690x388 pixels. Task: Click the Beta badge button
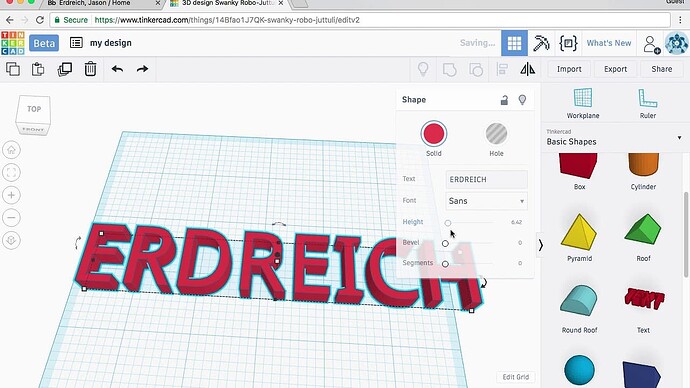coord(44,43)
